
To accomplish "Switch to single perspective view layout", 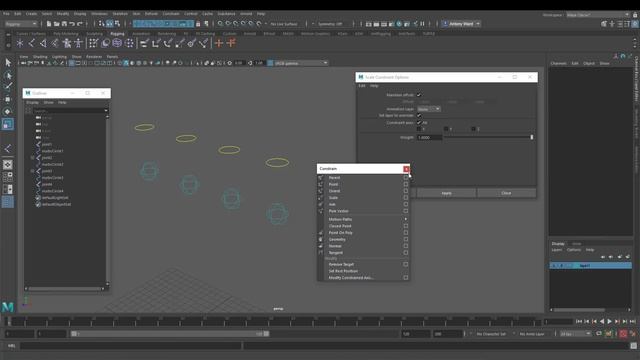I will point(8,165).
